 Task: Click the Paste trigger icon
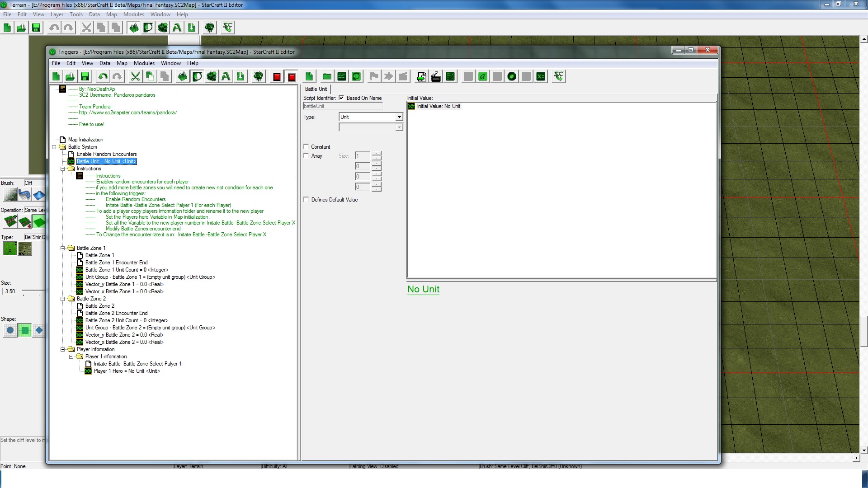pos(165,76)
